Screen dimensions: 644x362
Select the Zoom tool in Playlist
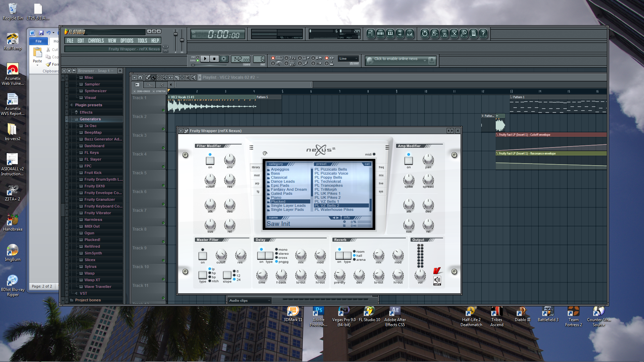click(188, 77)
